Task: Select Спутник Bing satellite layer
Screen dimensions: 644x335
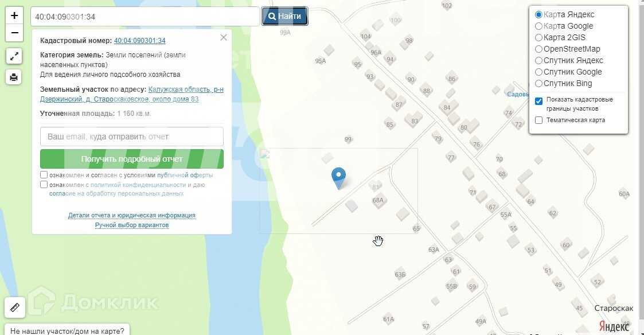Action: coord(538,83)
